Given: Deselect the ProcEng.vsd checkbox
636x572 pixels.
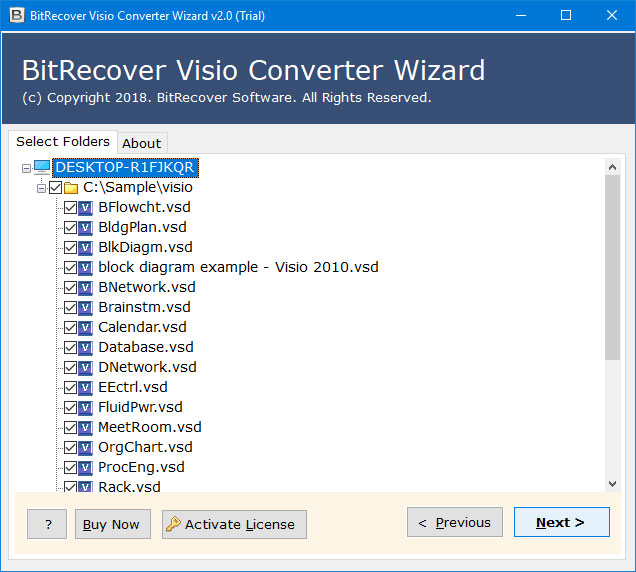Looking at the screenshot, I should 71,468.
